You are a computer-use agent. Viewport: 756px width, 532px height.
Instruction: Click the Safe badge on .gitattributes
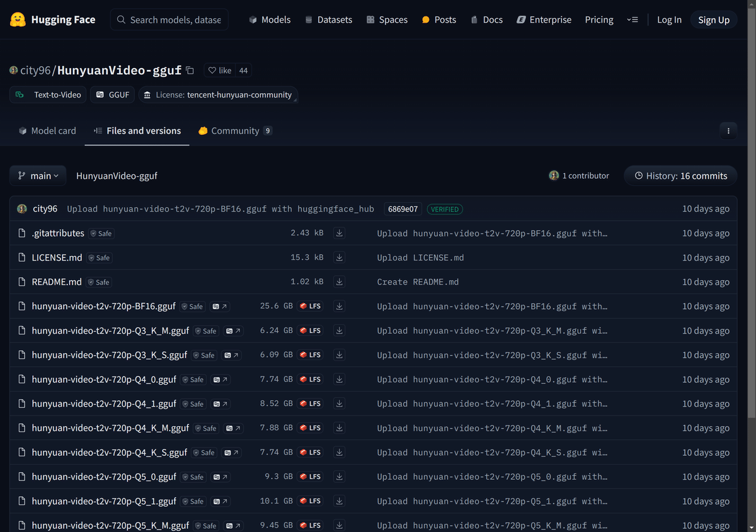point(101,234)
